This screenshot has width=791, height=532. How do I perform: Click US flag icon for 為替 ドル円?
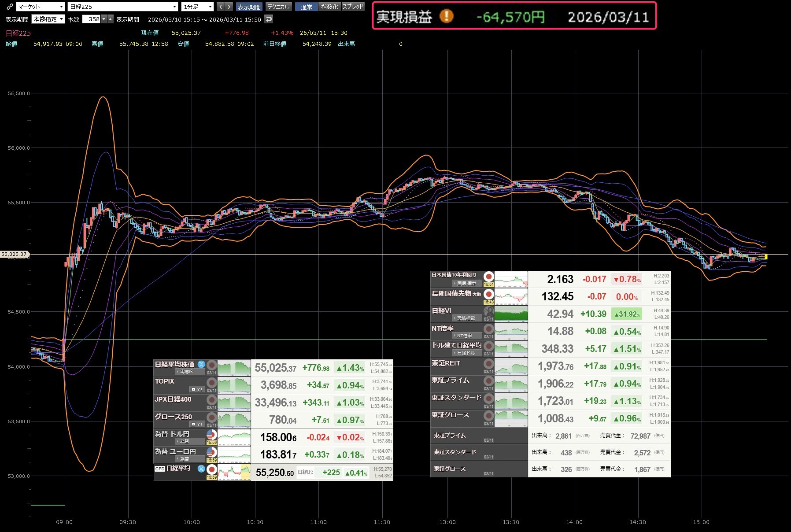pyautogui.click(x=211, y=435)
